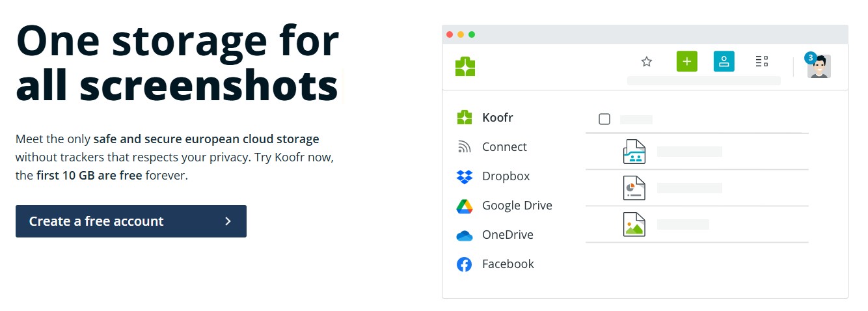Click the red close dot of mockup window
This screenshot has height=311, width=868.
450,34
